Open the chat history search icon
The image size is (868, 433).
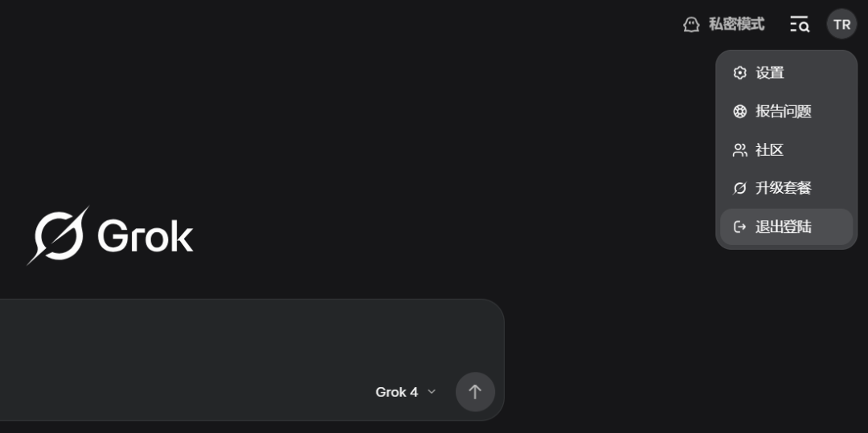coord(799,24)
